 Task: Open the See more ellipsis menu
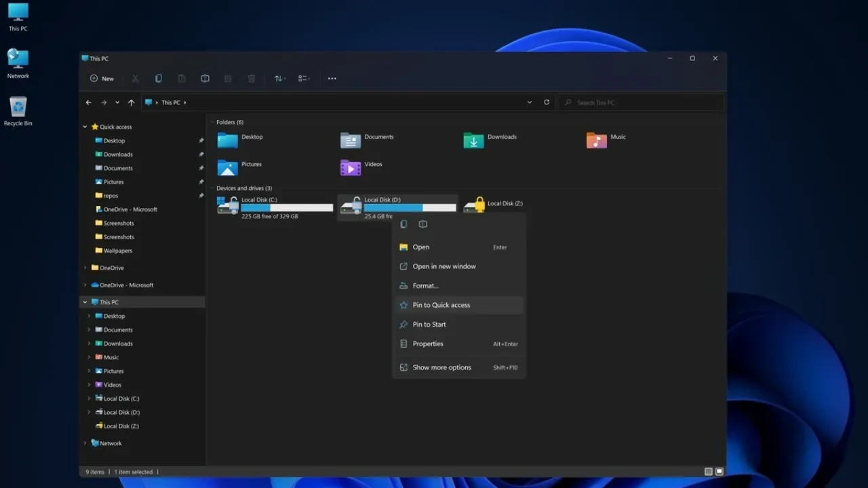(332, 79)
